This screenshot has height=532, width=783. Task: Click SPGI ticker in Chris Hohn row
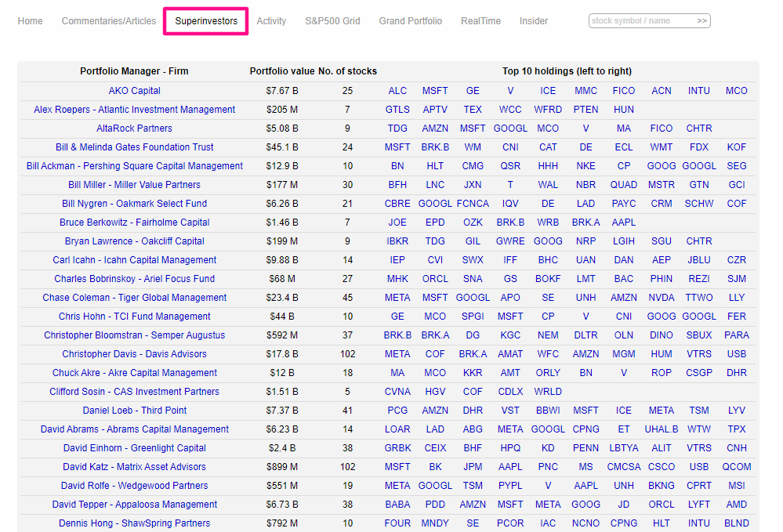tap(473, 317)
